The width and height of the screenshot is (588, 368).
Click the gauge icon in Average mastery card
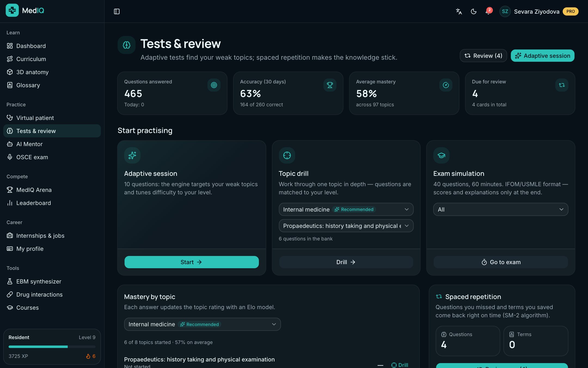(446, 85)
